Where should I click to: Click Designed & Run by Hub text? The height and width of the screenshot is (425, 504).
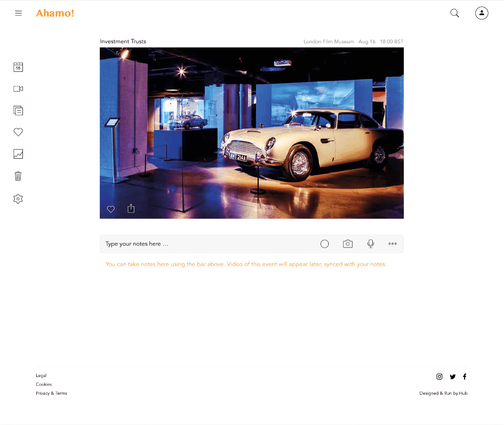[443, 393]
